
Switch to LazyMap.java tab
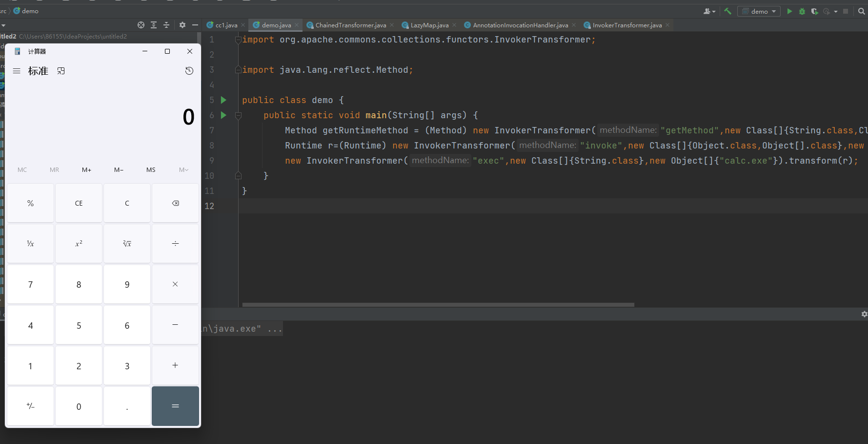429,25
